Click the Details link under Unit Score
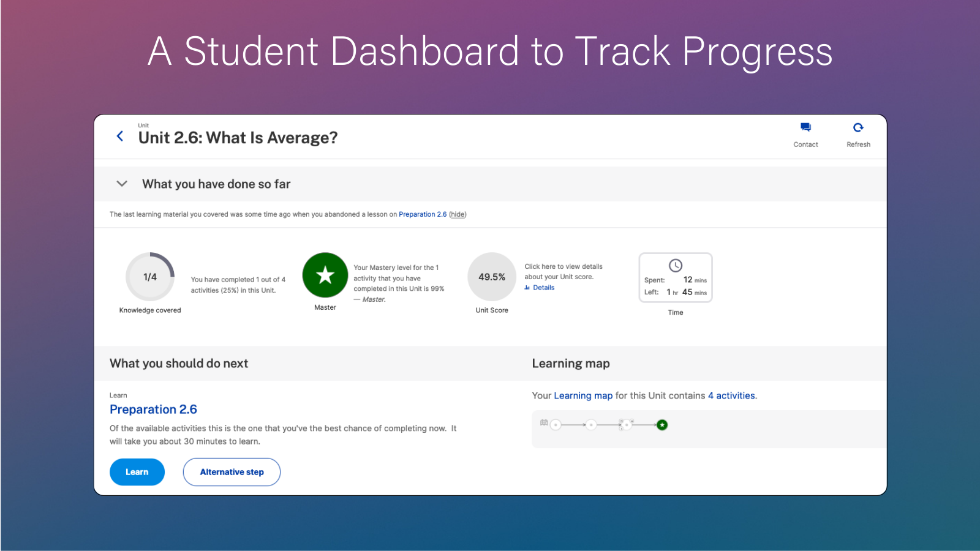Image resolution: width=980 pixels, height=551 pixels. click(543, 287)
